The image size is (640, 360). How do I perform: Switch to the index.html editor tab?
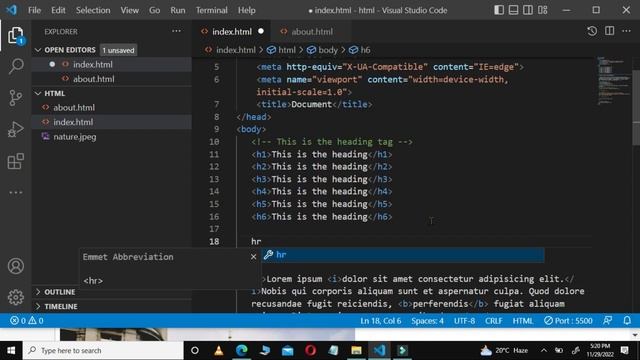(231, 31)
